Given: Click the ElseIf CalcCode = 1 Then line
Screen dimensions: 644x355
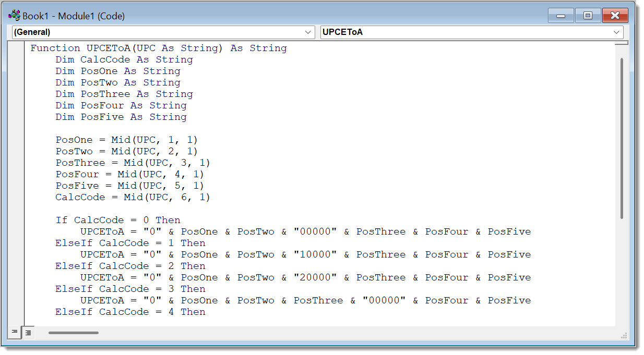Looking at the screenshot, I should [130, 243].
